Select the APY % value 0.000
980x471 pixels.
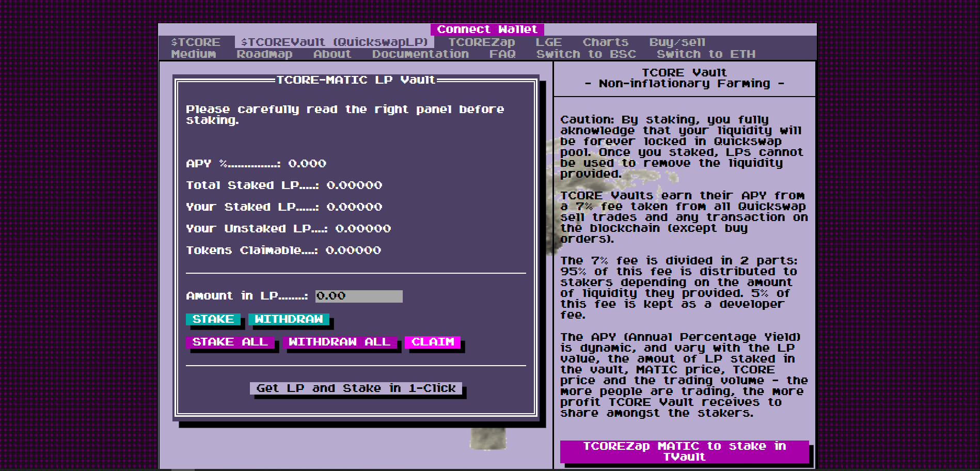point(307,164)
